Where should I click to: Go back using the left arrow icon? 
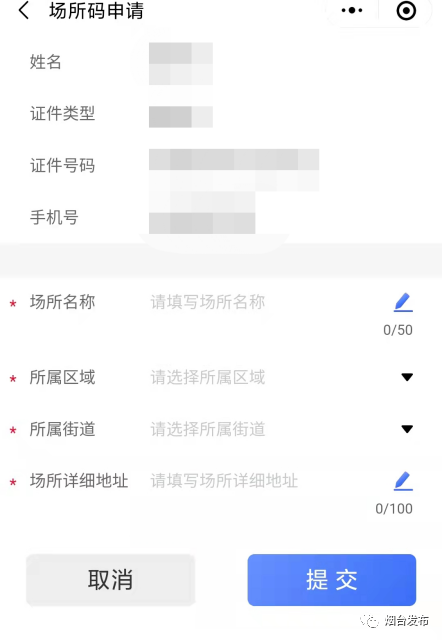pyautogui.click(x=24, y=10)
